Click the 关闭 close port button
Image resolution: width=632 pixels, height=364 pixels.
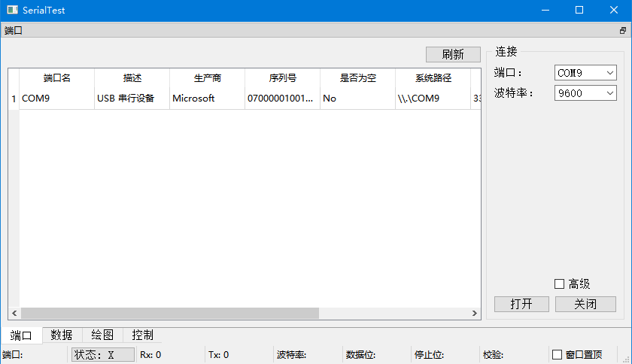[585, 304]
